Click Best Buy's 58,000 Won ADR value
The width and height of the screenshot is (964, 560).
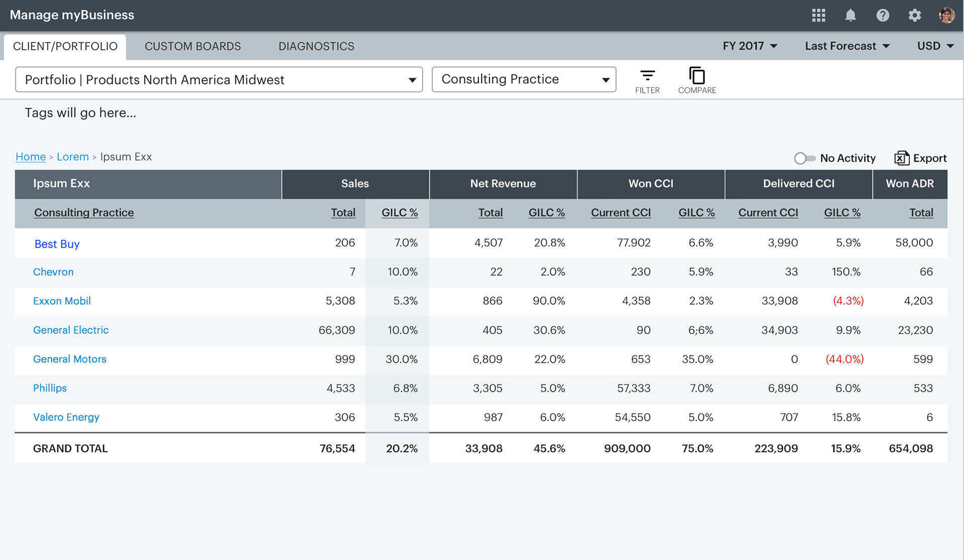tap(914, 243)
